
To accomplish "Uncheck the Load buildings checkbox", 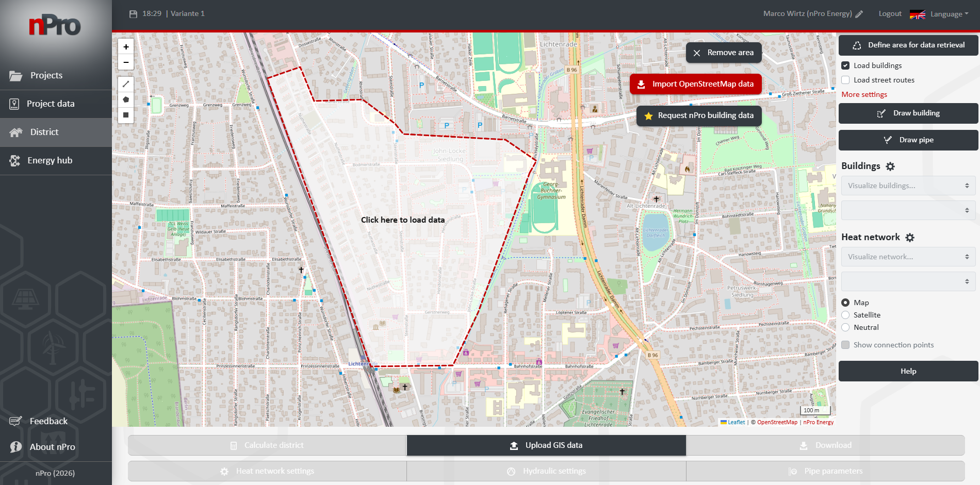I will click(845, 65).
